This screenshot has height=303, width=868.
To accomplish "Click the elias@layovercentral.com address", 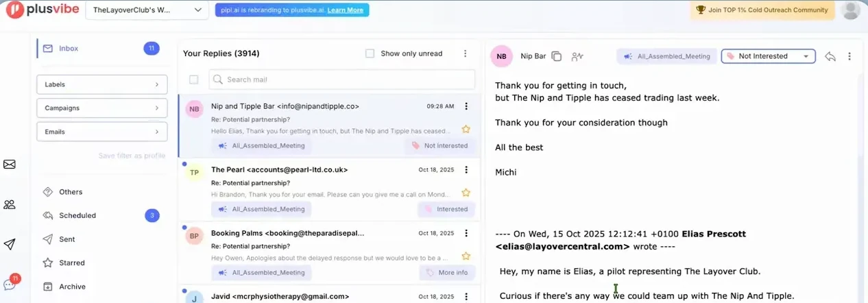I will click(x=562, y=246).
